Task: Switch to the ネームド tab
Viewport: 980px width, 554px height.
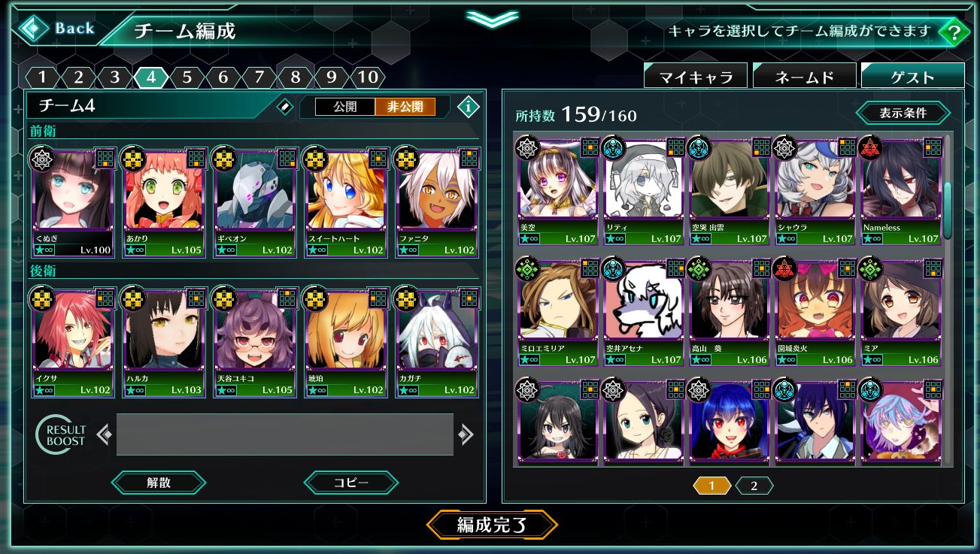Action: 805,77
